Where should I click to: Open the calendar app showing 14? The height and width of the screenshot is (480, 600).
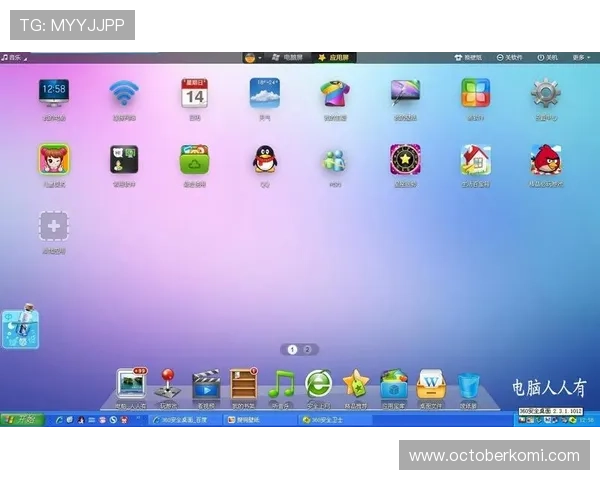pyautogui.click(x=194, y=93)
